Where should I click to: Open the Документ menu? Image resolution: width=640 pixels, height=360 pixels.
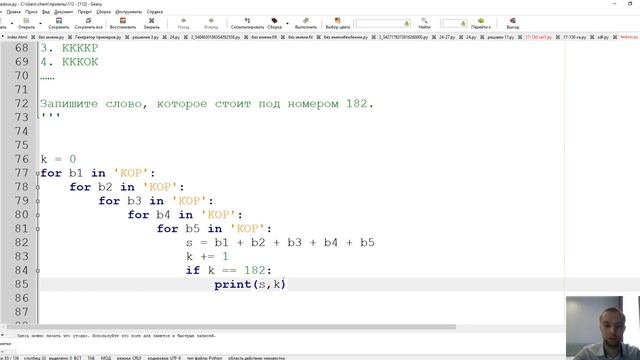coord(63,12)
